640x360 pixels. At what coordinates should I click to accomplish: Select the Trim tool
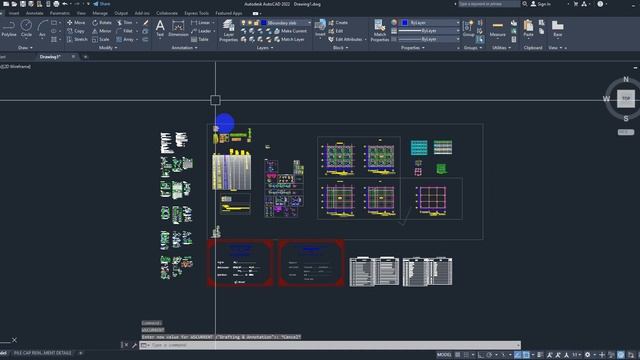pos(125,22)
